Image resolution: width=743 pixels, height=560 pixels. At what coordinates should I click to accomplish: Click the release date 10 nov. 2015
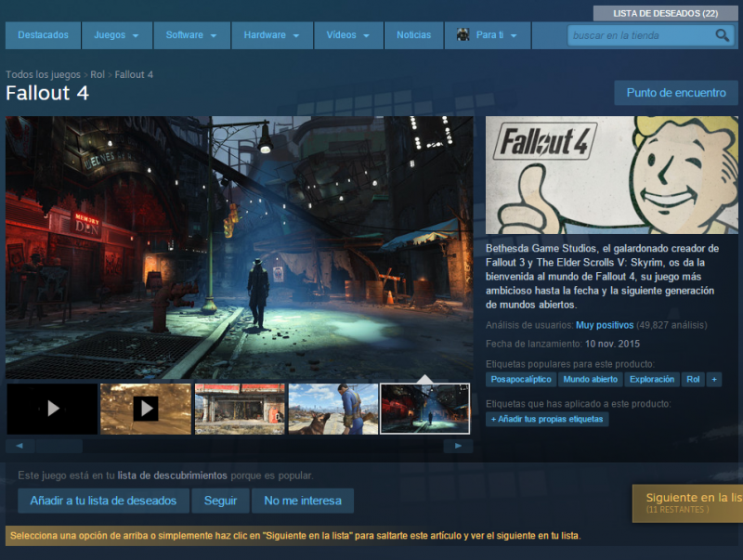[612, 344]
